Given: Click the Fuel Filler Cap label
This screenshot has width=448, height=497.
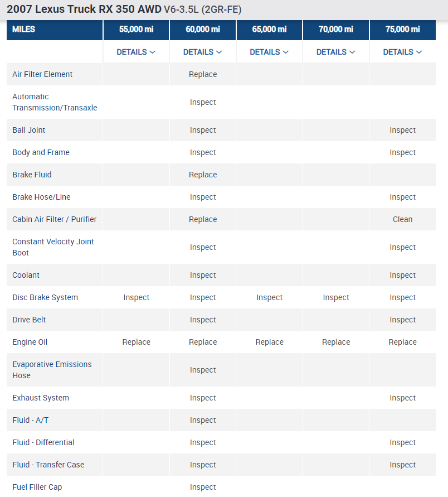Looking at the screenshot, I should [x=37, y=487].
